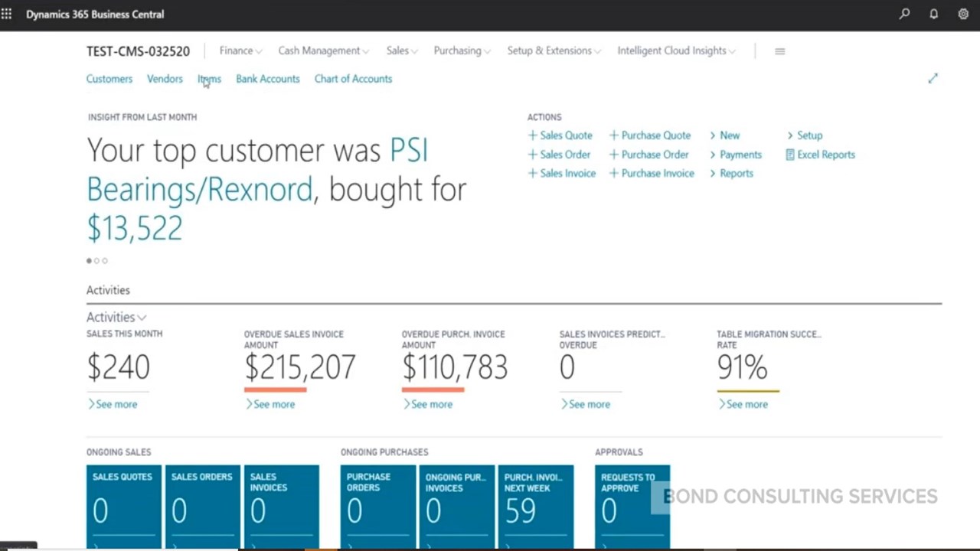The image size is (980, 551).
Task: Open the Vendors list
Action: [x=165, y=79]
